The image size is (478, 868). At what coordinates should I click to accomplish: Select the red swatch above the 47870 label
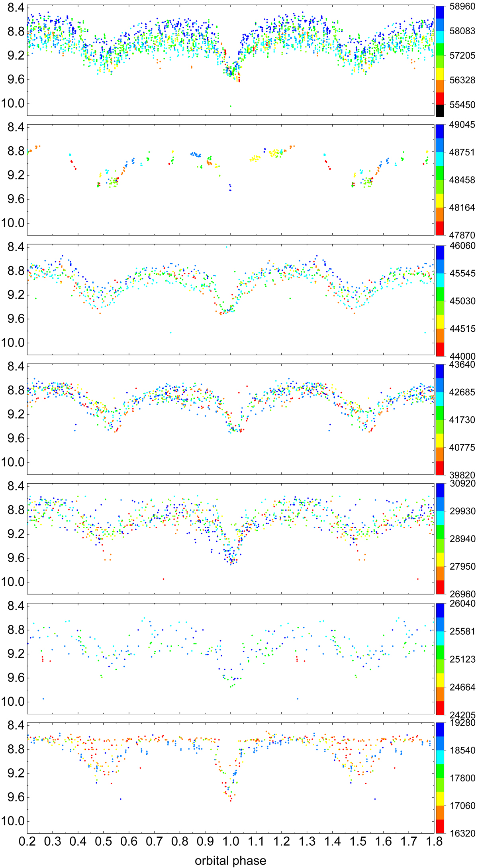pos(440,228)
